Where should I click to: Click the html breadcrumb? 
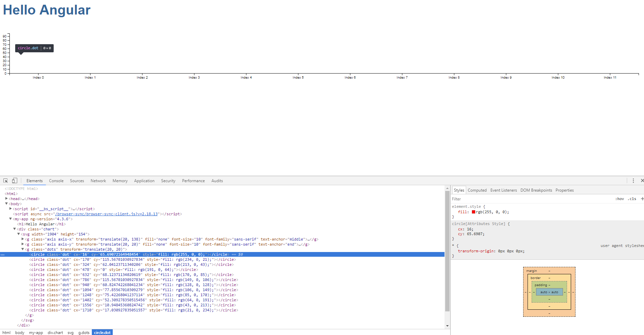pos(6,333)
